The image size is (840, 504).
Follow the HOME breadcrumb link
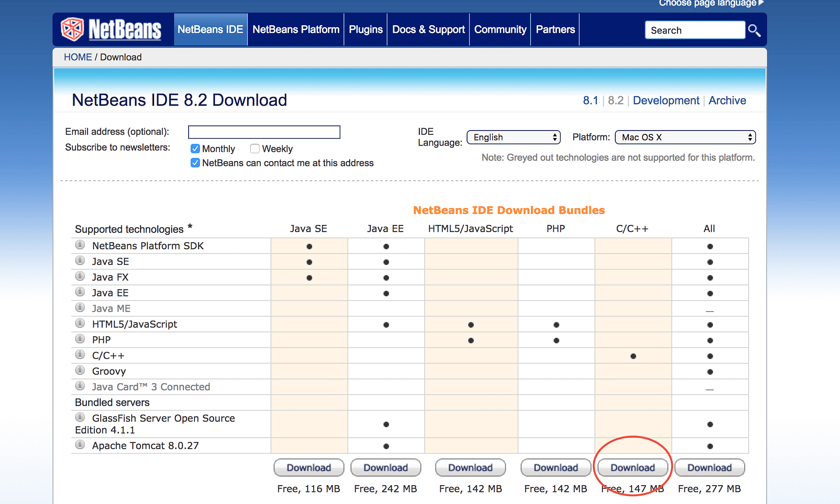(x=78, y=57)
